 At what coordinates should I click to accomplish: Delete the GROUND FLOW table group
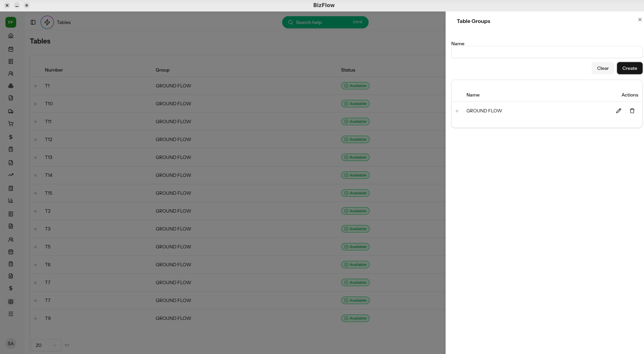pos(632,111)
